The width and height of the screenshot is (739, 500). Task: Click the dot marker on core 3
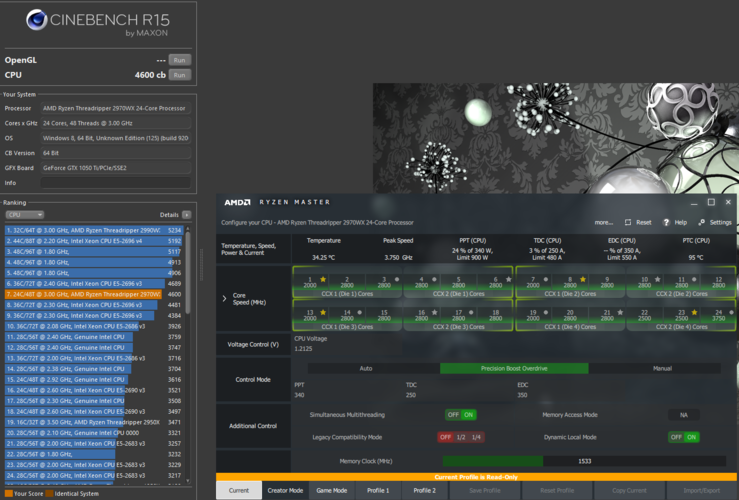pyautogui.click(x=397, y=279)
